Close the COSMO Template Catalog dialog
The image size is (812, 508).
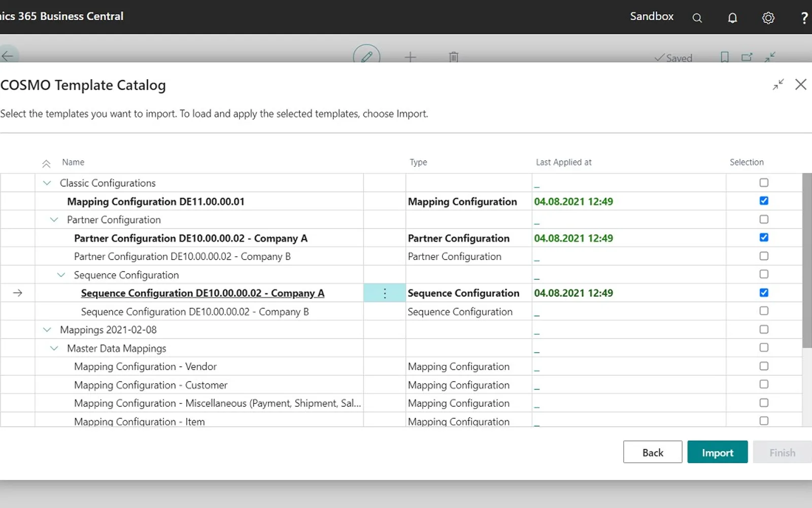801,84
